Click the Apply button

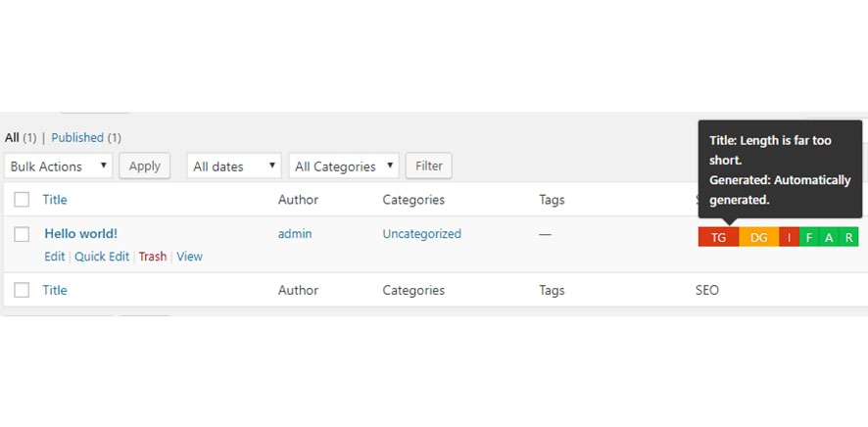pyautogui.click(x=144, y=166)
